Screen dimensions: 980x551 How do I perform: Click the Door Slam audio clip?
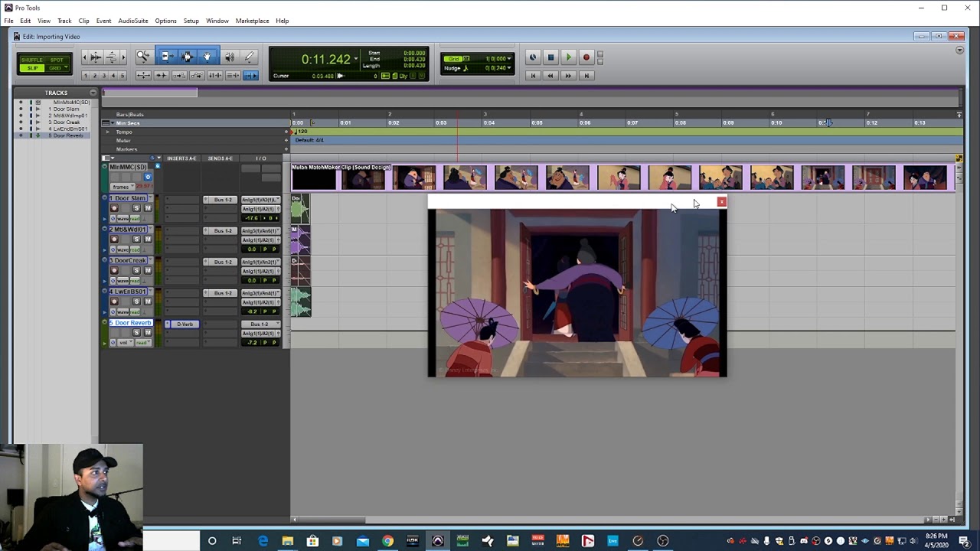pos(300,210)
